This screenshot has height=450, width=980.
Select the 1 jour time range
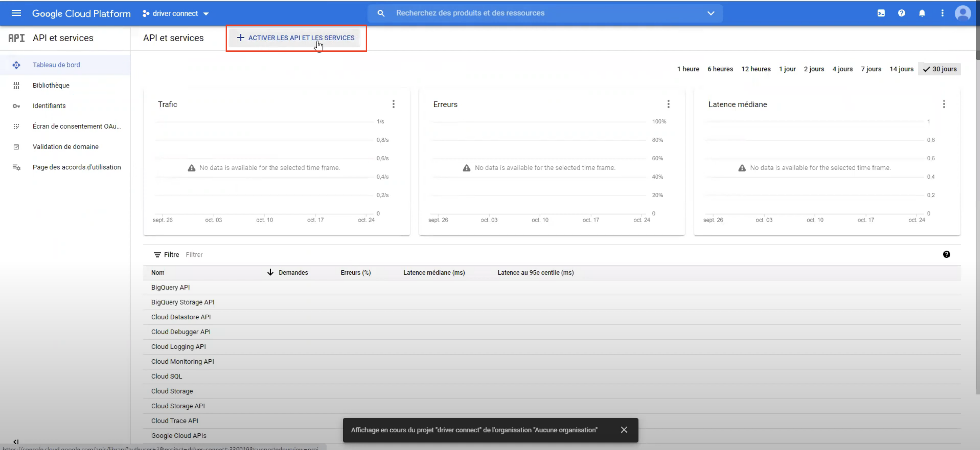point(787,69)
